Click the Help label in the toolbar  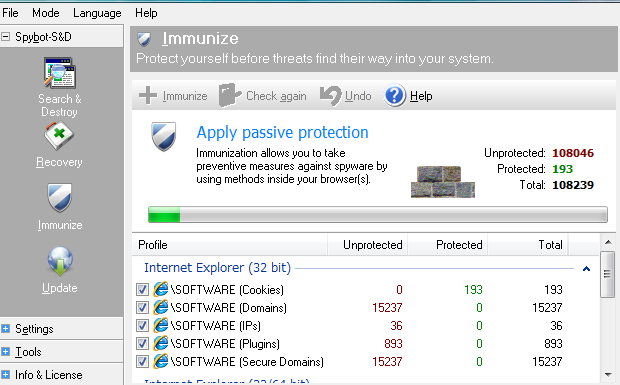pyautogui.click(x=421, y=96)
